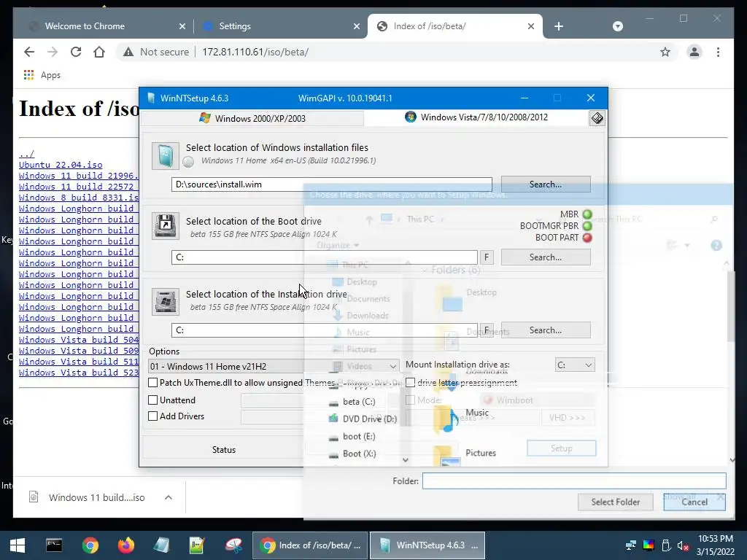Screen dimensions: 747x560
Task: Select DVD Drive (D:) in folder tree
Action: click(369, 419)
